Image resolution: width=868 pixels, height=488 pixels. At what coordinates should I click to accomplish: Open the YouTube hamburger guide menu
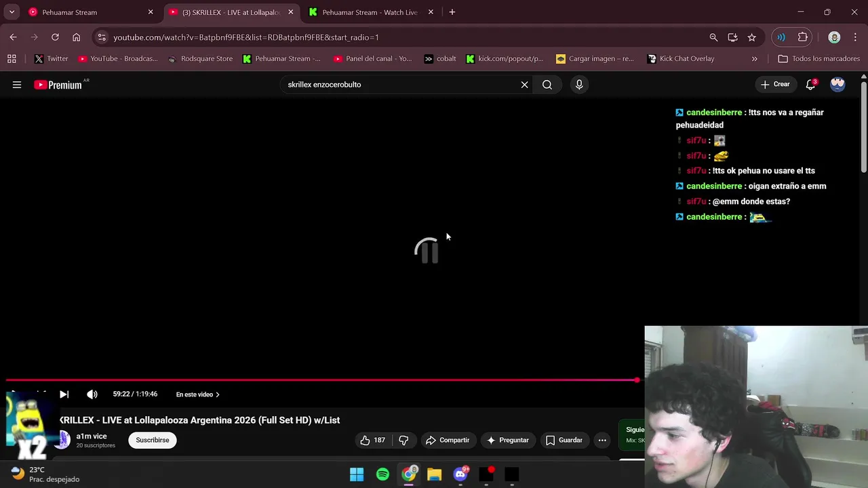(x=17, y=85)
